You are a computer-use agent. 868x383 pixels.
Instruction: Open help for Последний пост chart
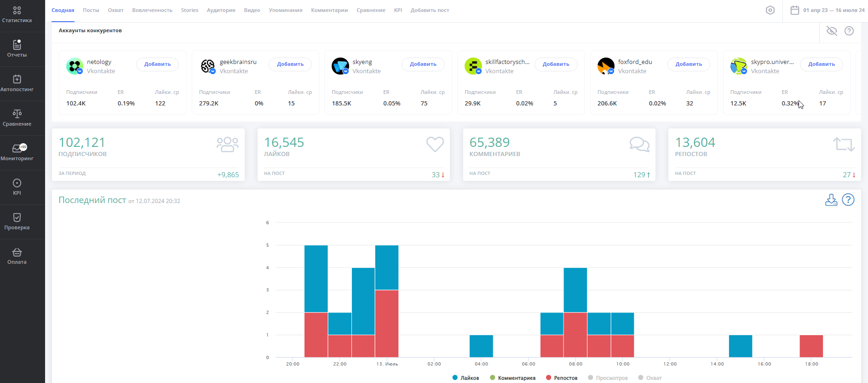(848, 200)
